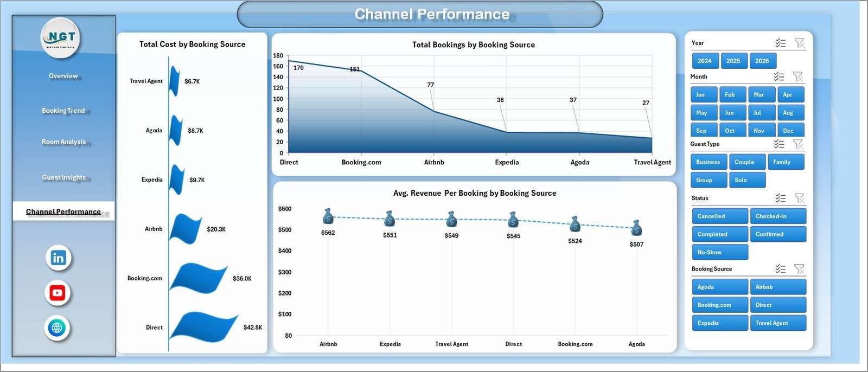
Task: Toggle multi-select for Month slicer
Action: pos(779,76)
